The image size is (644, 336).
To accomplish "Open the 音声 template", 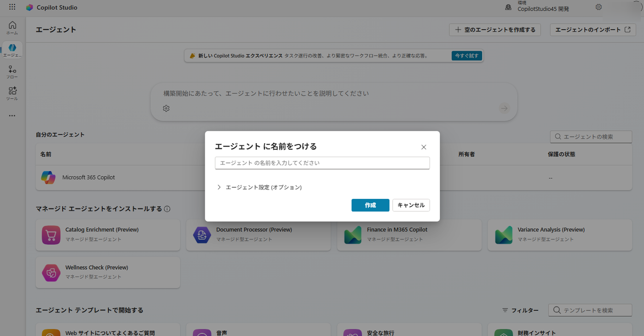I will point(259,330).
